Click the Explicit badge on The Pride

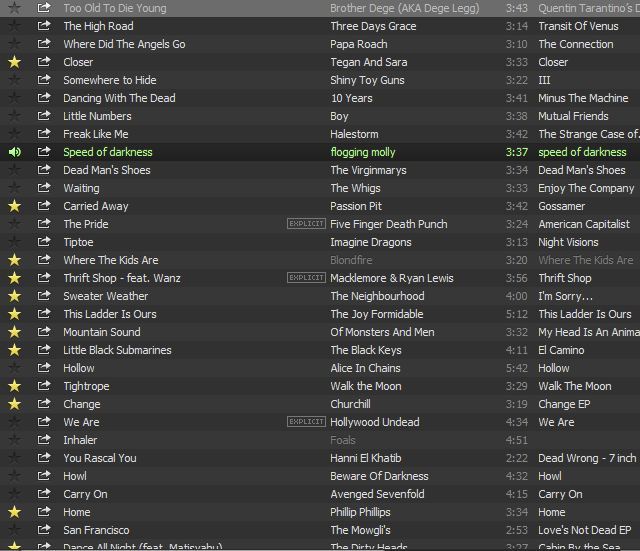306,224
